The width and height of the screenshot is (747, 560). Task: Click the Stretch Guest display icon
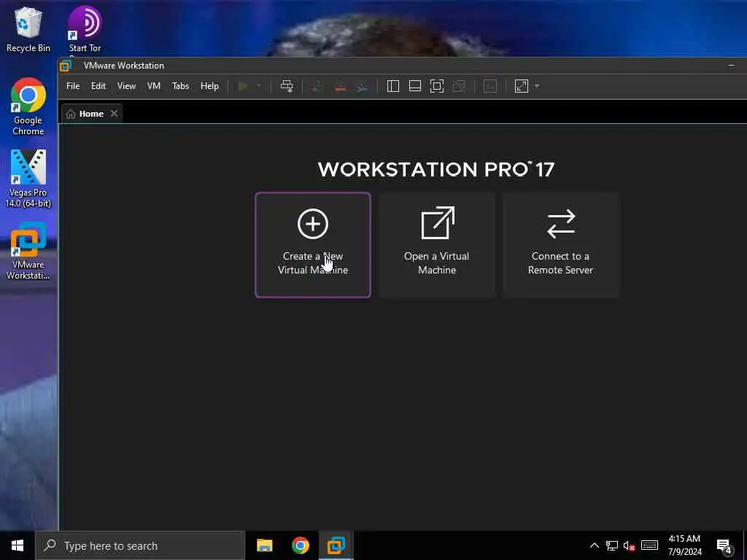[x=522, y=86]
